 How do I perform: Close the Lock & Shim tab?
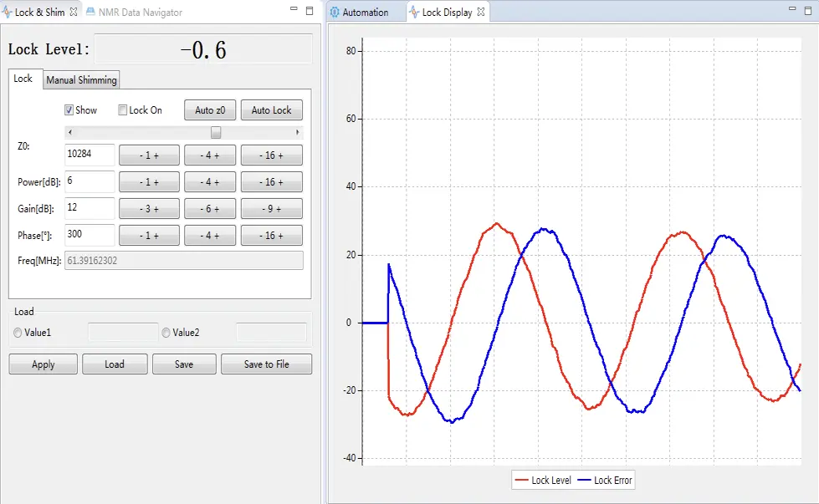(x=74, y=13)
